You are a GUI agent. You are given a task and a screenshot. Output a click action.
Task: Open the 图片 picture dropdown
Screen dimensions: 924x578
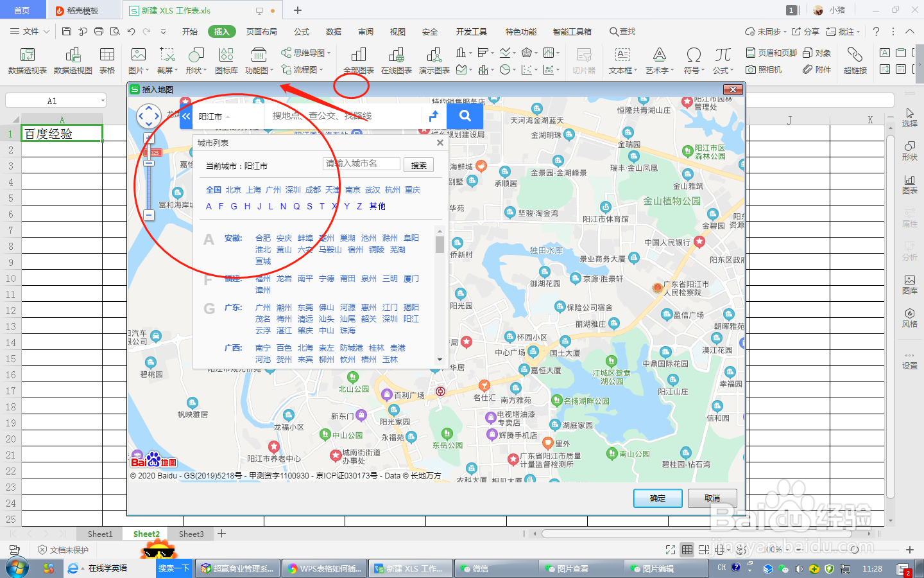139,70
